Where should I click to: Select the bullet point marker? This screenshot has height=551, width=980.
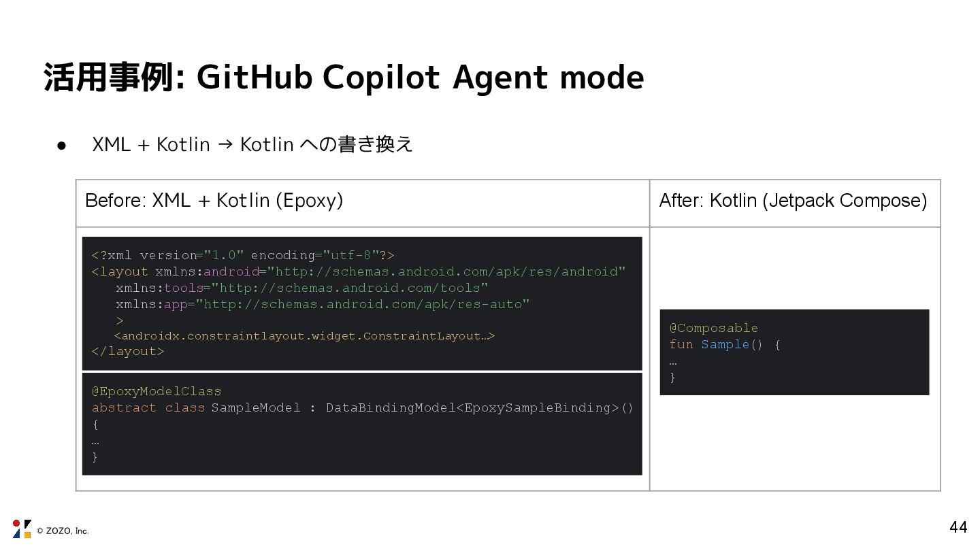(61, 145)
